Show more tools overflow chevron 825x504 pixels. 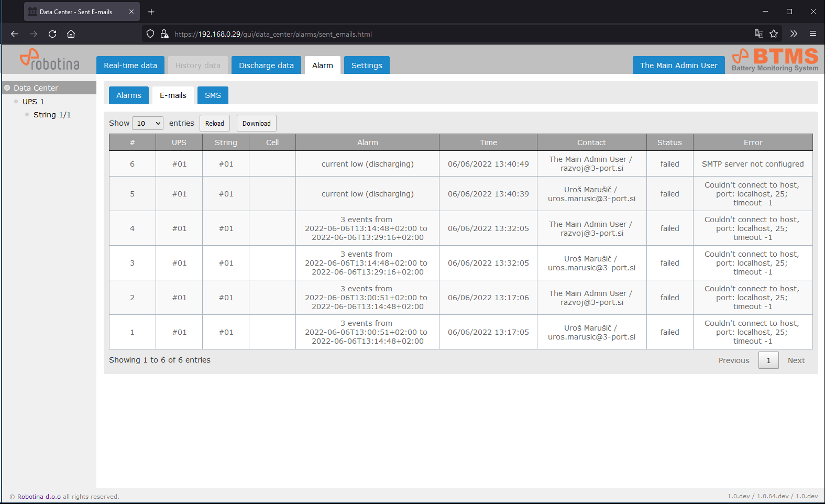pyautogui.click(x=794, y=34)
